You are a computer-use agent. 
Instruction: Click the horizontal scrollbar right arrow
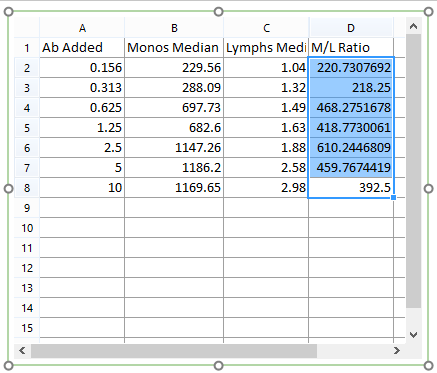click(x=397, y=350)
